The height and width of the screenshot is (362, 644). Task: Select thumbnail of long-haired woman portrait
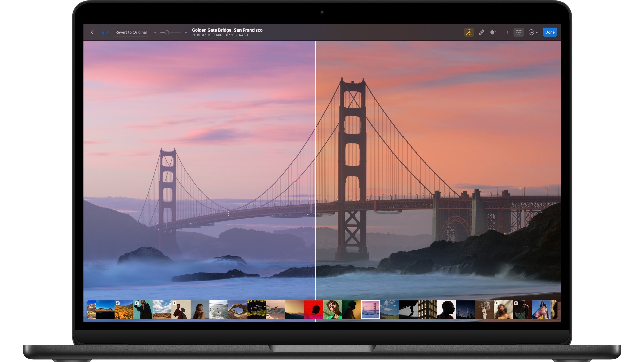point(200,310)
